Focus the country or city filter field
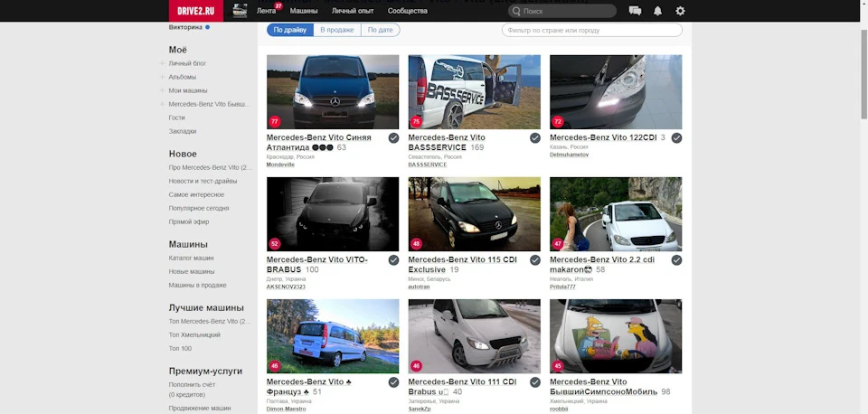The width and height of the screenshot is (868, 414). coord(591,30)
